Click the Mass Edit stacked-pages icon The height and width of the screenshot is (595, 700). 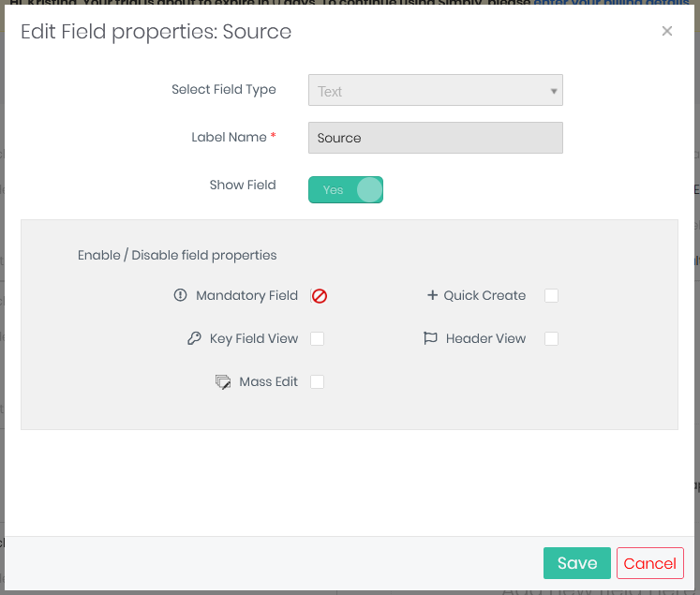(223, 382)
